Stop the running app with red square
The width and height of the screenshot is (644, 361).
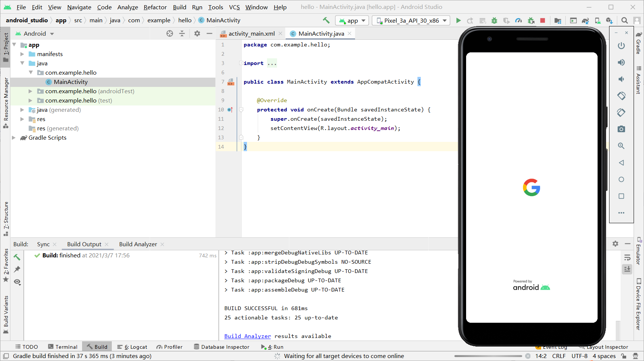pos(543,20)
